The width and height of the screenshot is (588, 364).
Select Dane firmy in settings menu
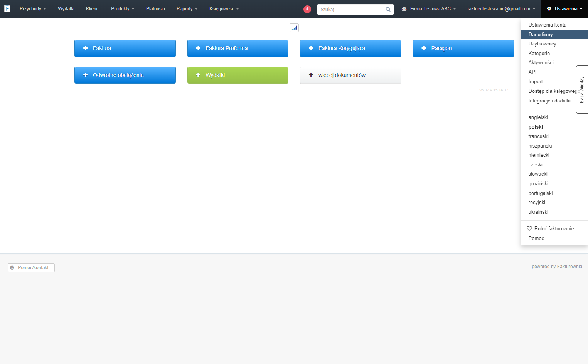coord(554,35)
